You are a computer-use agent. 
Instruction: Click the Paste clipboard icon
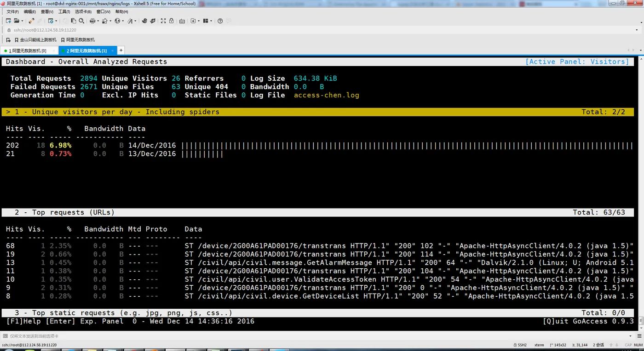tap(73, 21)
